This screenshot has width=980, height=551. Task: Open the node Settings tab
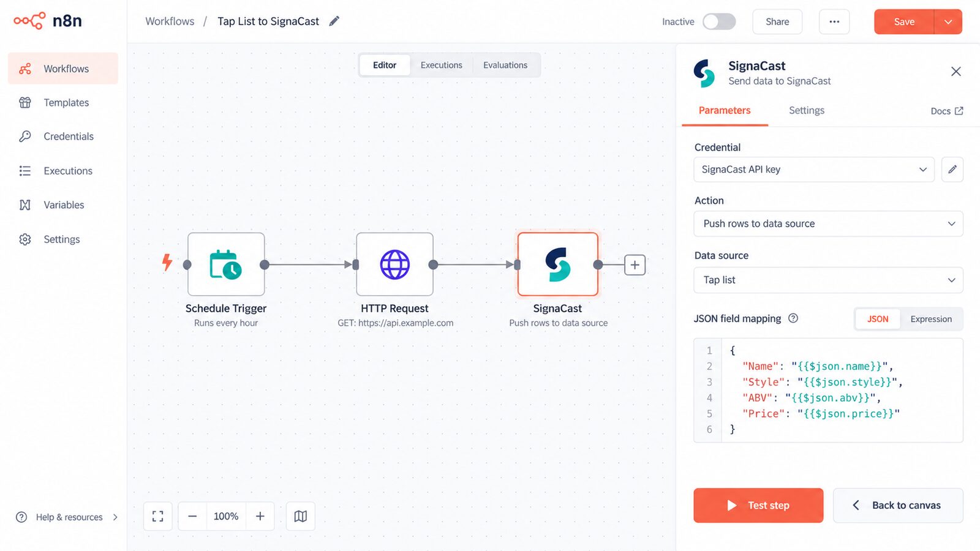click(807, 111)
